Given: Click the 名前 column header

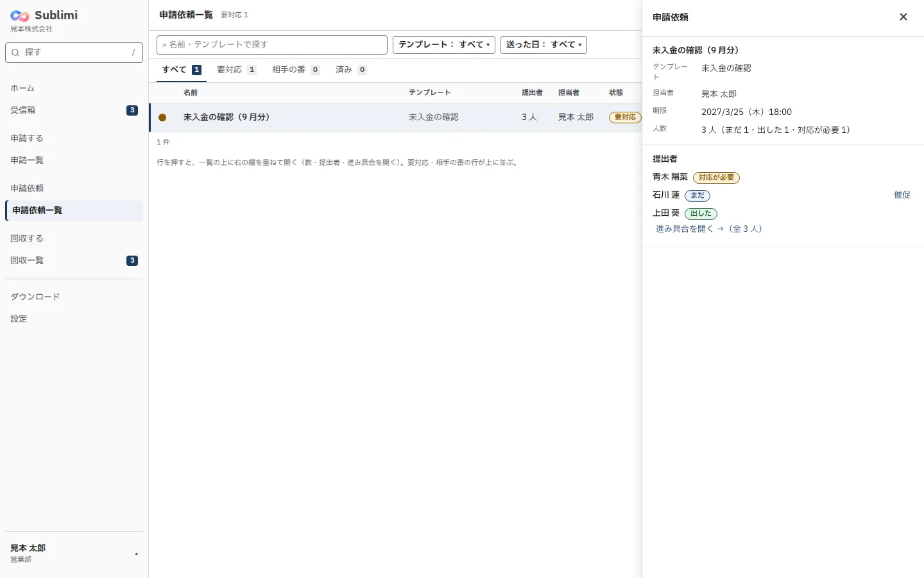Looking at the screenshot, I should (x=191, y=93).
